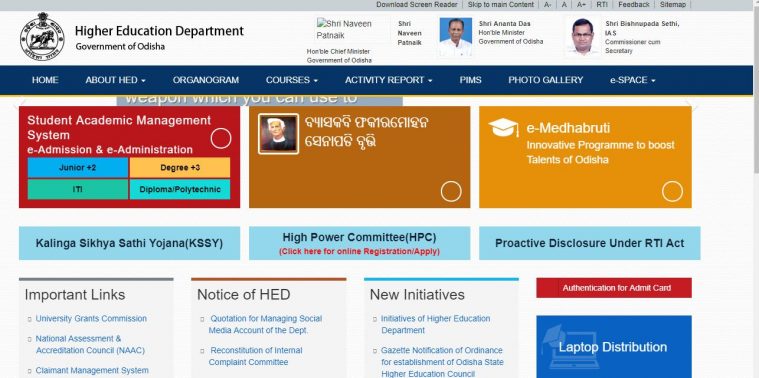The image size is (759, 378).
Task: Go to the HOME menu item
Action: coord(45,80)
